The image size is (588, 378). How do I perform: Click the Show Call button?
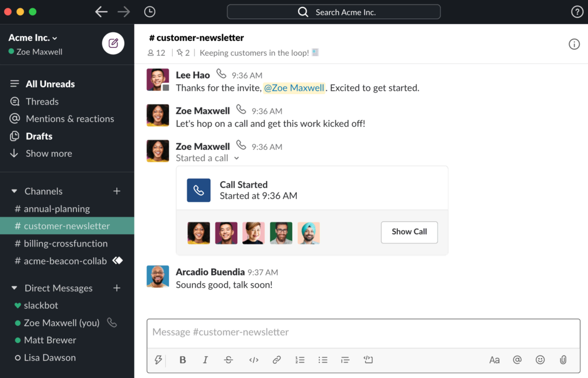tap(409, 232)
